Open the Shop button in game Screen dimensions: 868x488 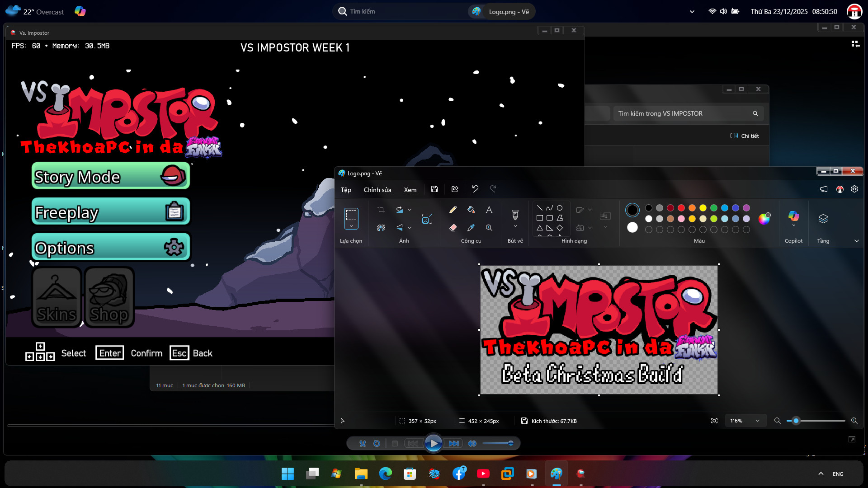click(x=109, y=297)
